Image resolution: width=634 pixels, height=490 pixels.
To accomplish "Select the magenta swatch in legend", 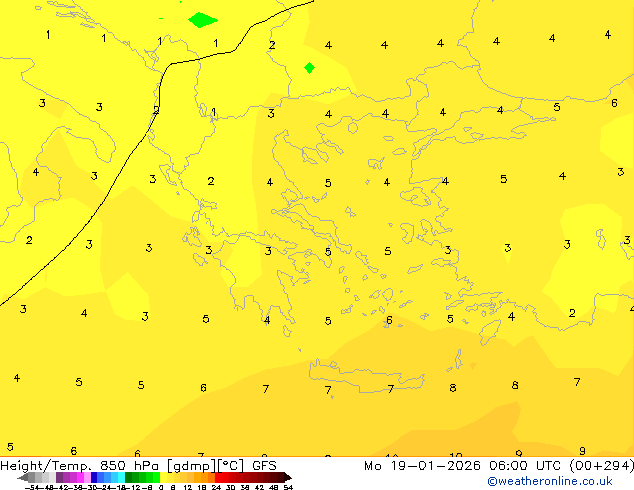I will point(74,477).
